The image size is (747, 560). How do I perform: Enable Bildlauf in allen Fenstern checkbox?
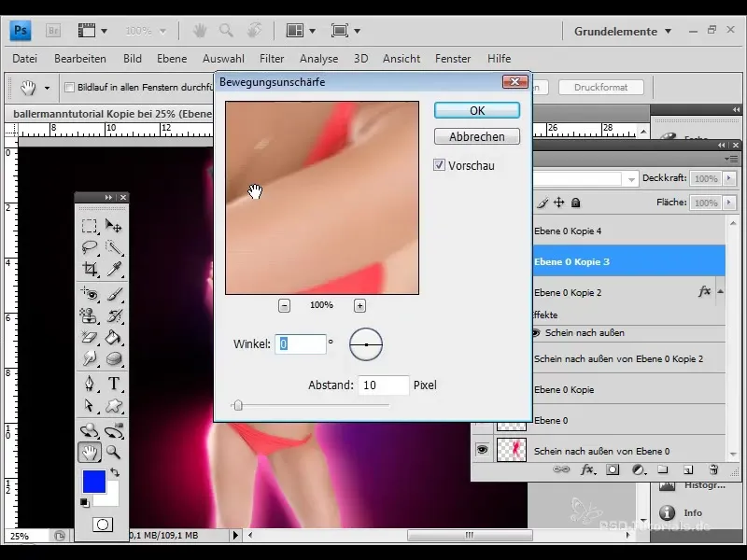(69, 87)
